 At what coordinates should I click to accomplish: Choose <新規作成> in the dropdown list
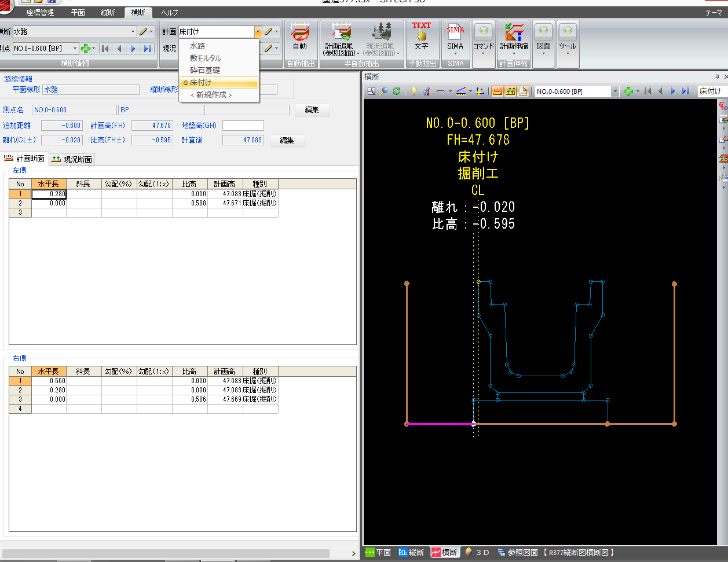pos(219,94)
